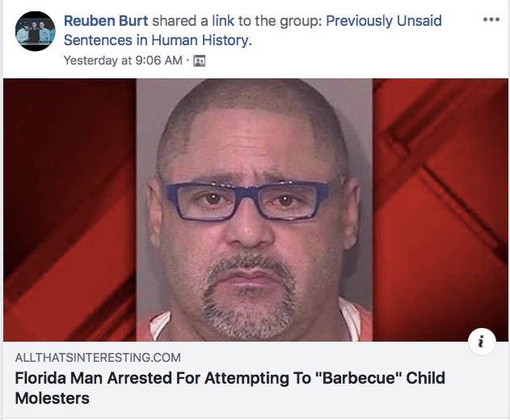Image resolution: width=510 pixels, height=420 pixels.
Task: Click the word 'Molesters' in the headline
Action: click(52, 398)
